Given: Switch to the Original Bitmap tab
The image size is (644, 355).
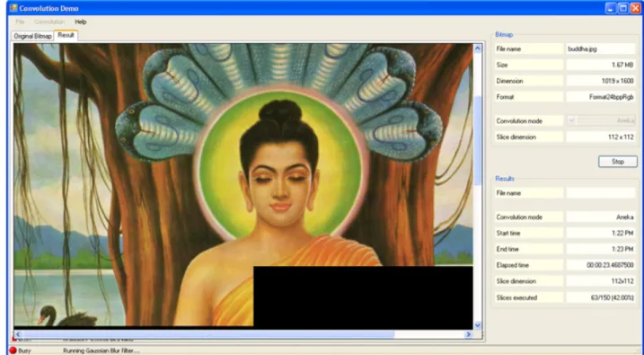Looking at the screenshot, I should point(33,36).
